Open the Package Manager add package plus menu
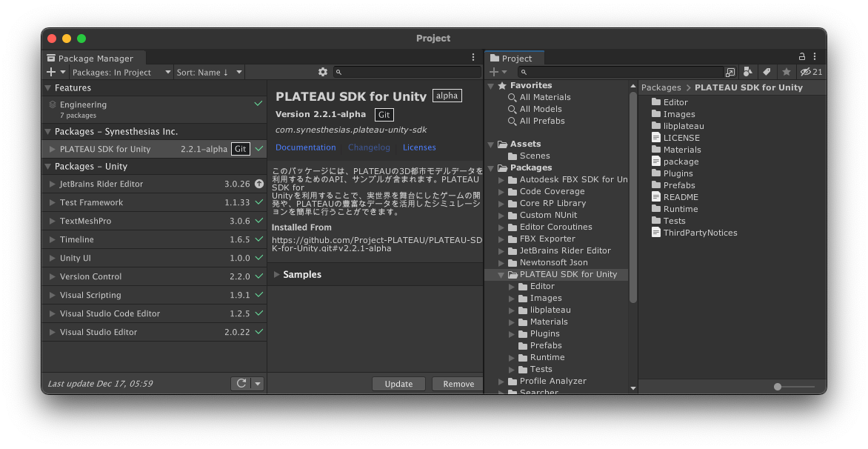 56,72
